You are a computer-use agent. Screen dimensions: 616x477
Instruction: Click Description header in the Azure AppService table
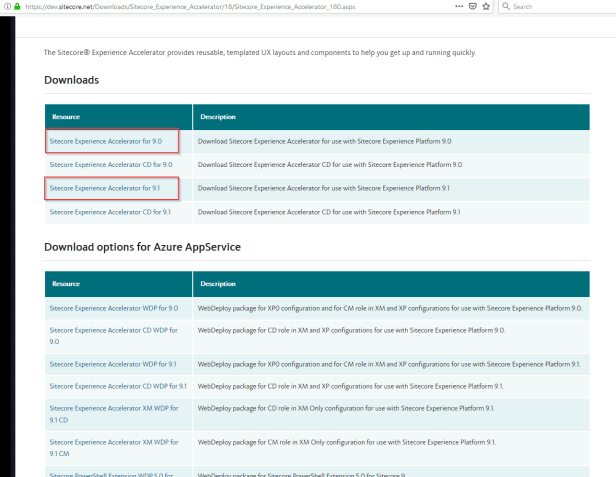[218, 284]
